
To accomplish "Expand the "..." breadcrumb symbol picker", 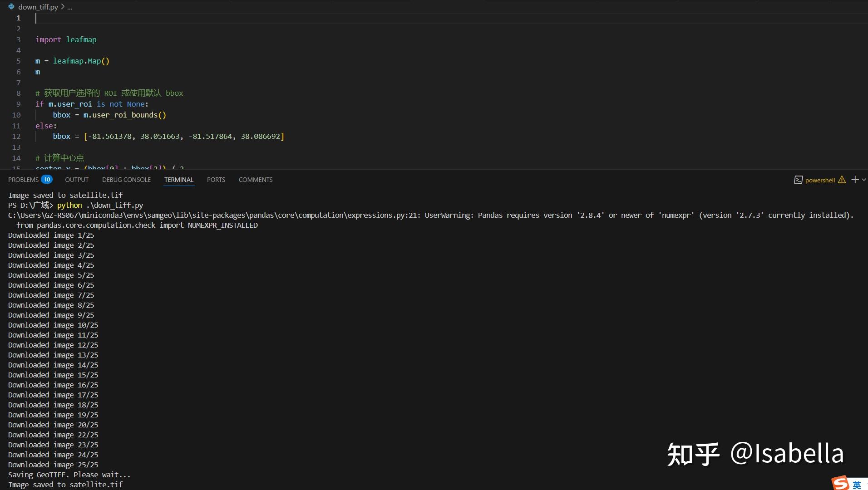I will pyautogui.click(x=70, y=6).
